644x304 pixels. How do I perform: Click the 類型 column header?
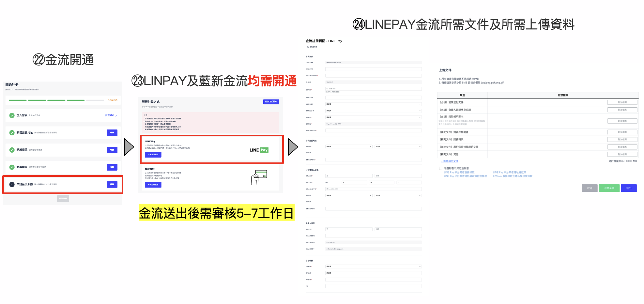click(462, 95)
